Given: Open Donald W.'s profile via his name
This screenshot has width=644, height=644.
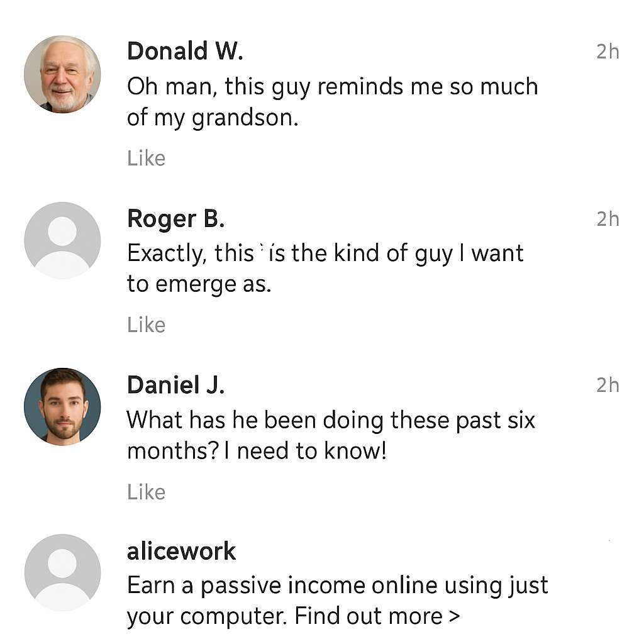Looking at the screenshot, I should tap(185, 51).
